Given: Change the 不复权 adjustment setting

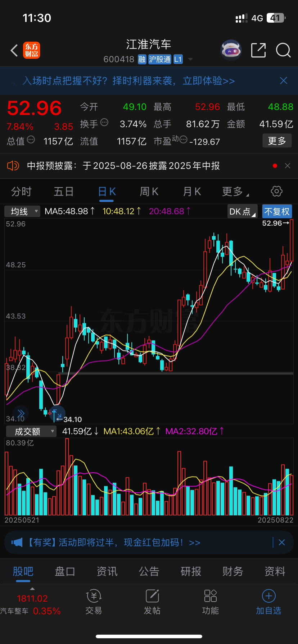Looking at the screenshot, I should click(277, 212).
